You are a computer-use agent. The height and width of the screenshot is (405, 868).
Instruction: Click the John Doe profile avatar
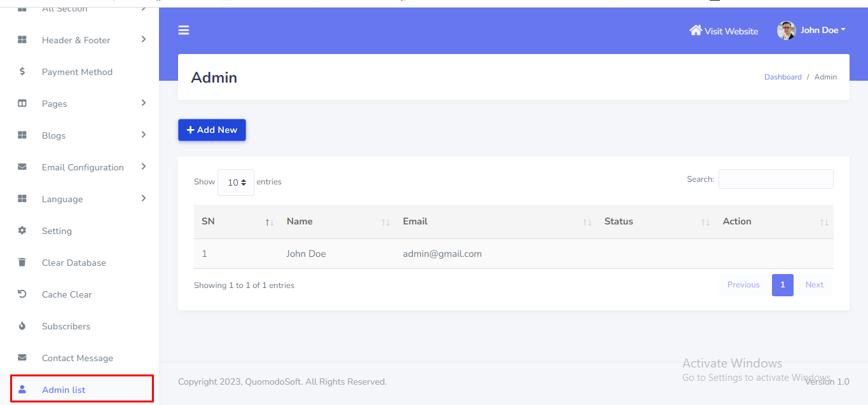pyautogui.click(x=787, y=31)
